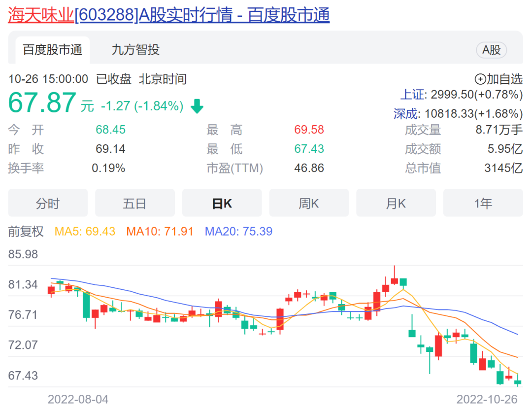Click 换手率 value 0.19%

pyautogui.click(x=108, y=168)
